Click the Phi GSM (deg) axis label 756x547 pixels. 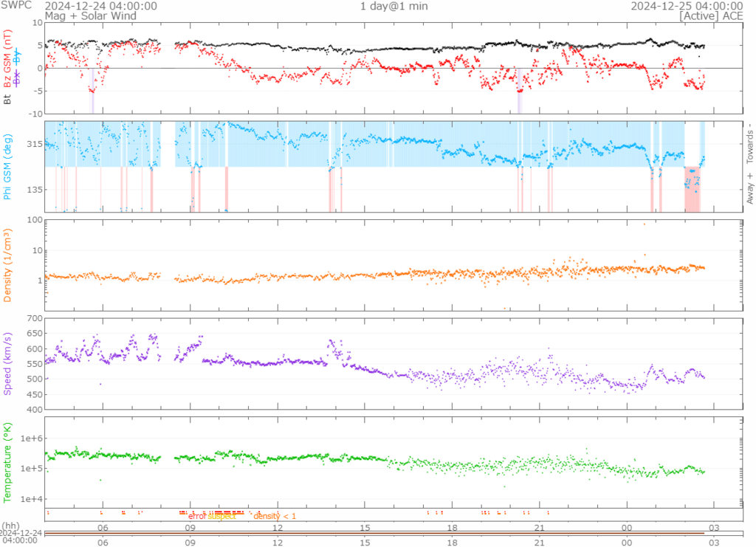click(7, 167)
